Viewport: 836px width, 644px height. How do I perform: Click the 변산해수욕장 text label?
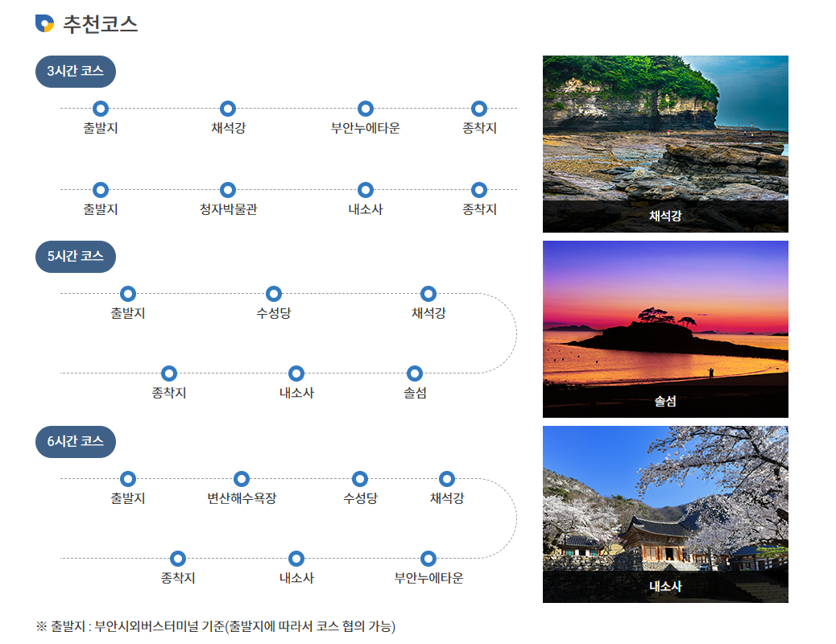click(x=242, y=498)
